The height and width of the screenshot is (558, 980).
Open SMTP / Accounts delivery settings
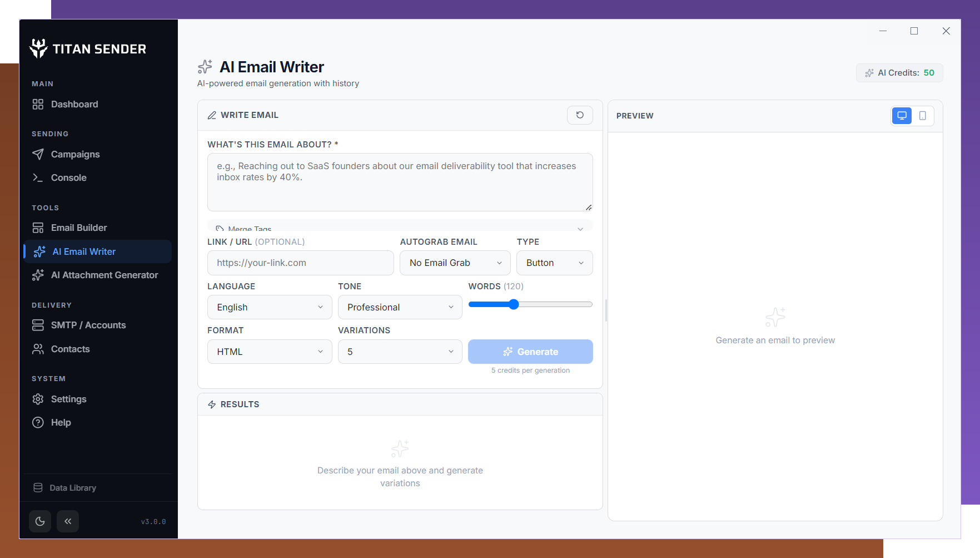[x=88, y=325]
